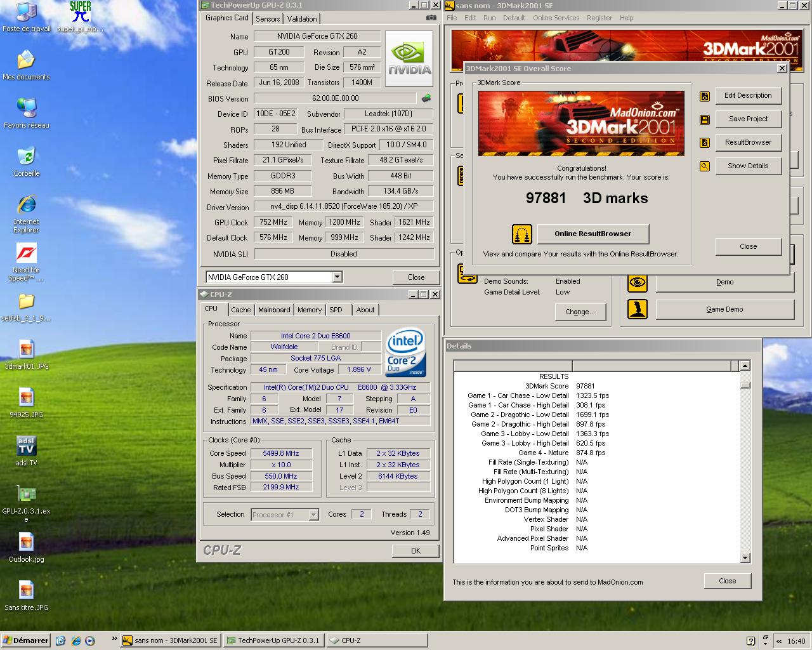Click Edit Description button
This screenshot has width=812, height=650.
[748, 96]
